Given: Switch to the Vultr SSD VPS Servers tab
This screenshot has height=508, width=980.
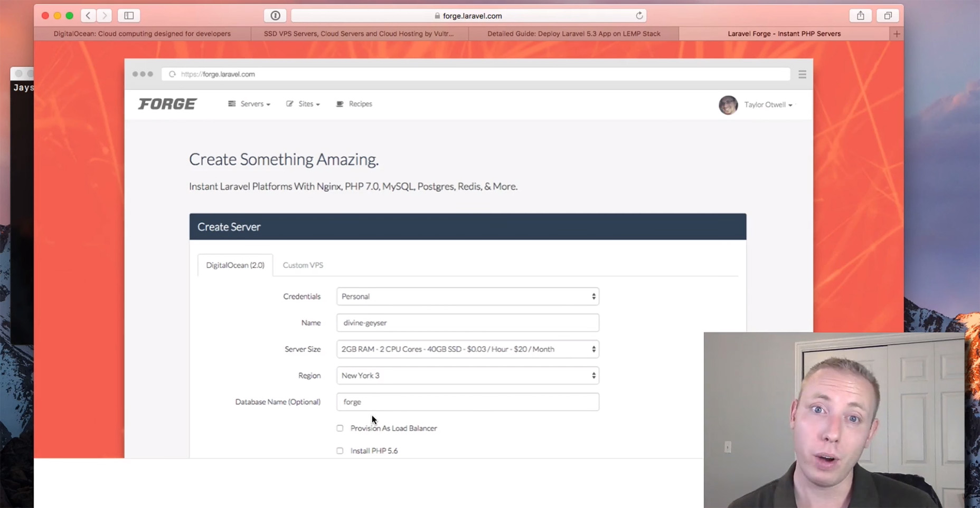Looking at the screenshot, I should pyautogui.click(x=359, y=34).
